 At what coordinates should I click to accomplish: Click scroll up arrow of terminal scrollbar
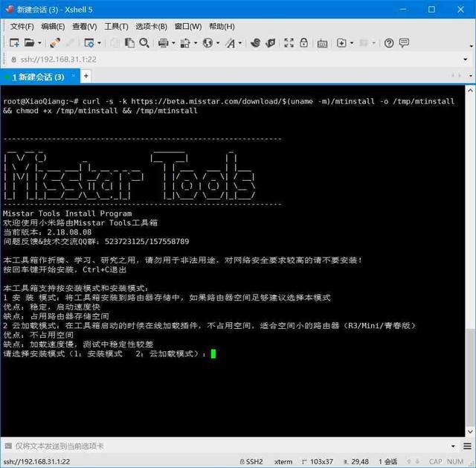coord(471,90)
